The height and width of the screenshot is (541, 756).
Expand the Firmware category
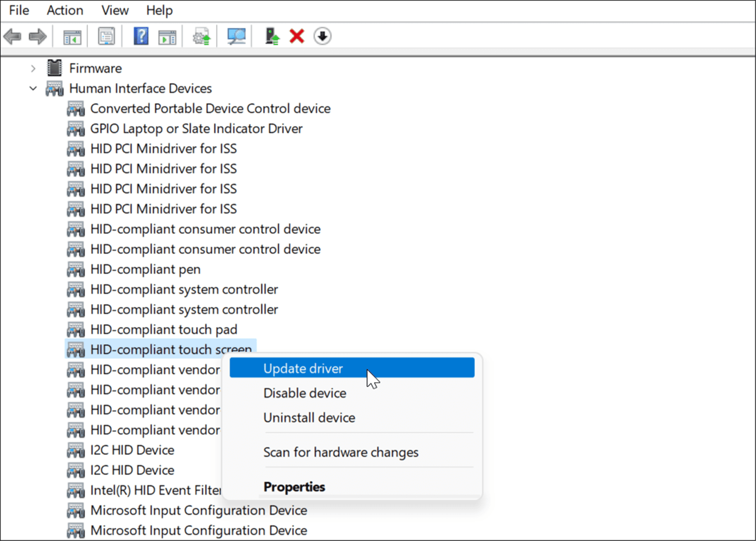33,68
